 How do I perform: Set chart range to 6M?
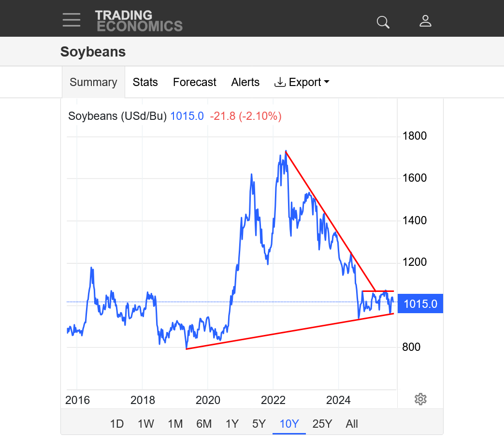tap(204, 424)
